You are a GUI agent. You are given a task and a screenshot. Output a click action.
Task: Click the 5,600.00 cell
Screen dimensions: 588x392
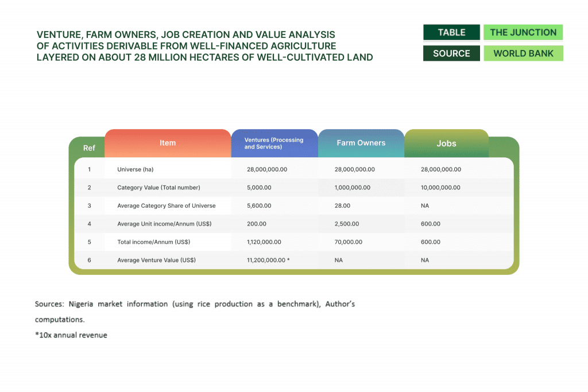pos(259,205)
